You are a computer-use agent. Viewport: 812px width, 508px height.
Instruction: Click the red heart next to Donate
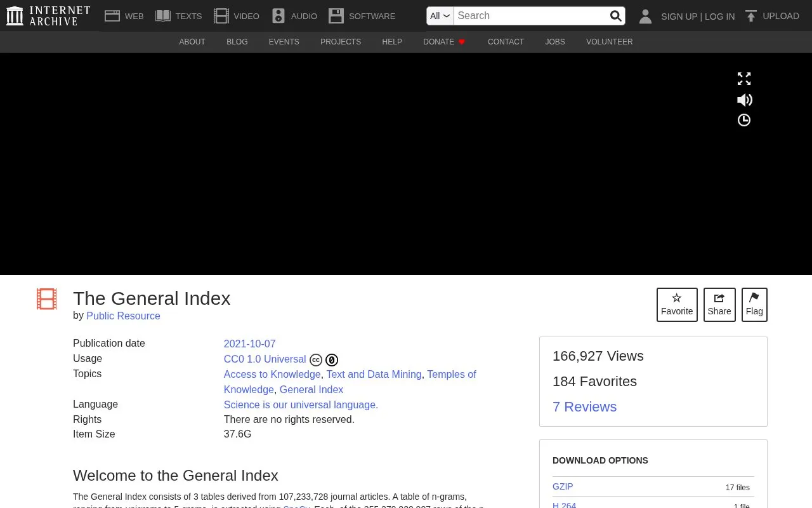(462, 42)
